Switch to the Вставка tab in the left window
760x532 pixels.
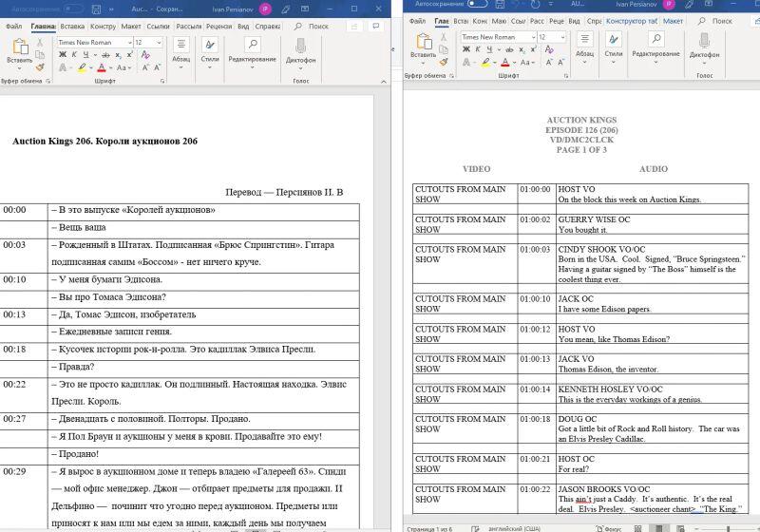(72, 26)
